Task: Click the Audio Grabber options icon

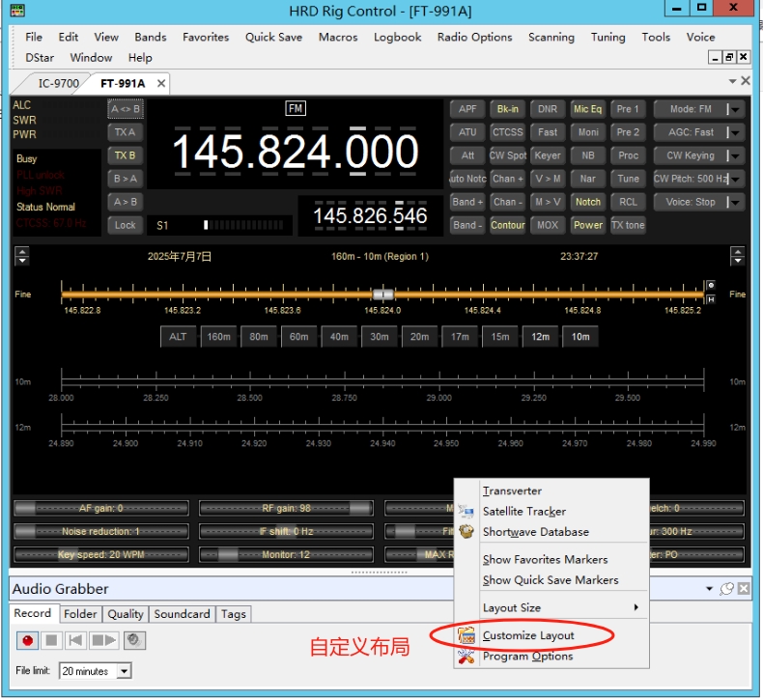Action: pyautogui.click(x=134, y=641)
